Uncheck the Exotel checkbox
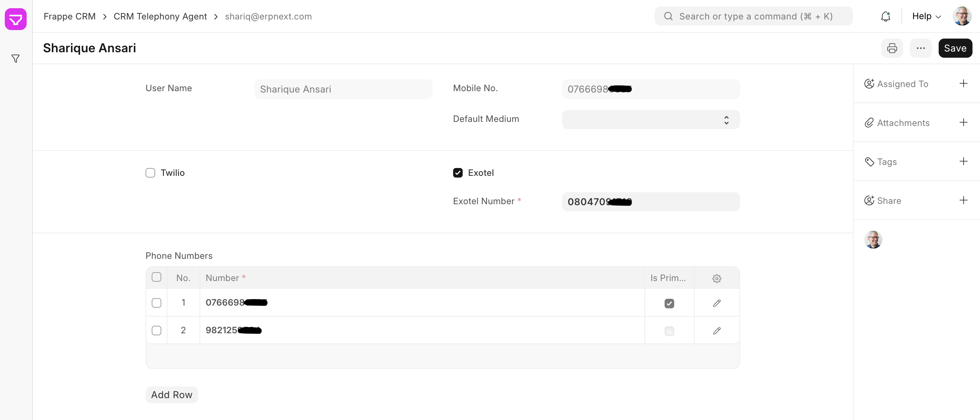The width and height of the screenshot is (980, 420). tap(458, 173)
